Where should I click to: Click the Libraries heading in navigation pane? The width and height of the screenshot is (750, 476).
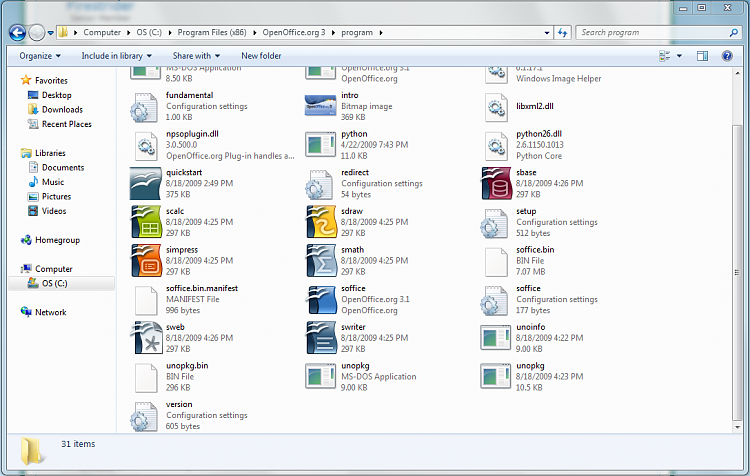pyautogui.click(x=50, y=153)
